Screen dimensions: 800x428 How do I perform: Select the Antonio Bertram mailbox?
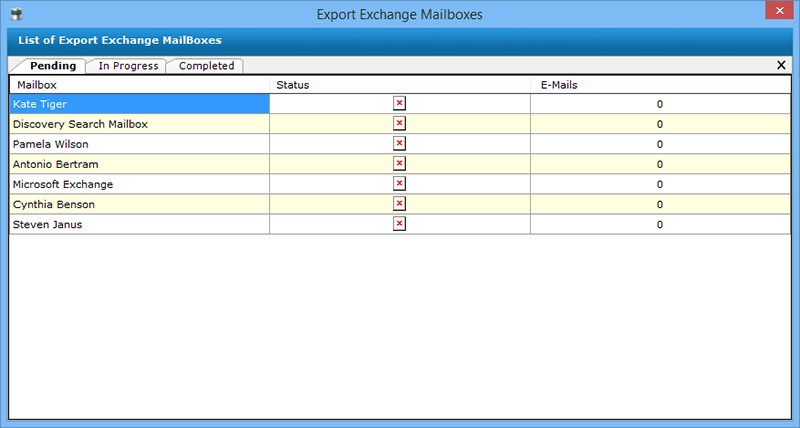(139, 164)
